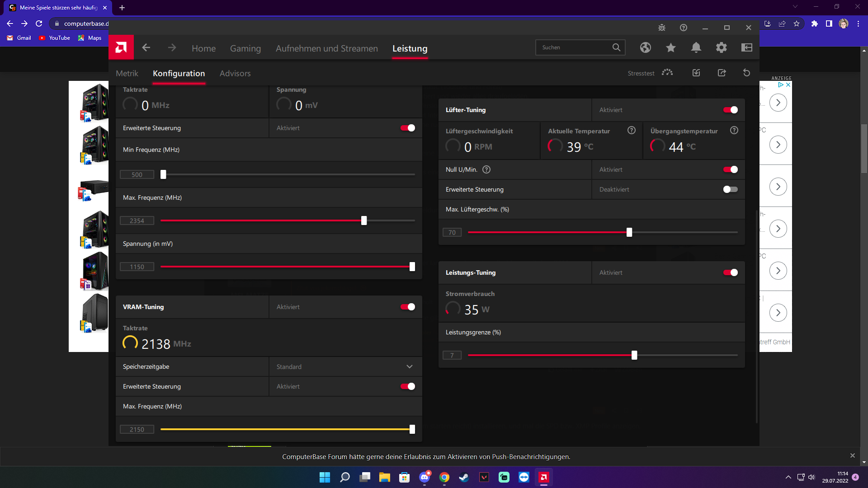Turn off the Null U/Min. switch

(x=730, y=169)
